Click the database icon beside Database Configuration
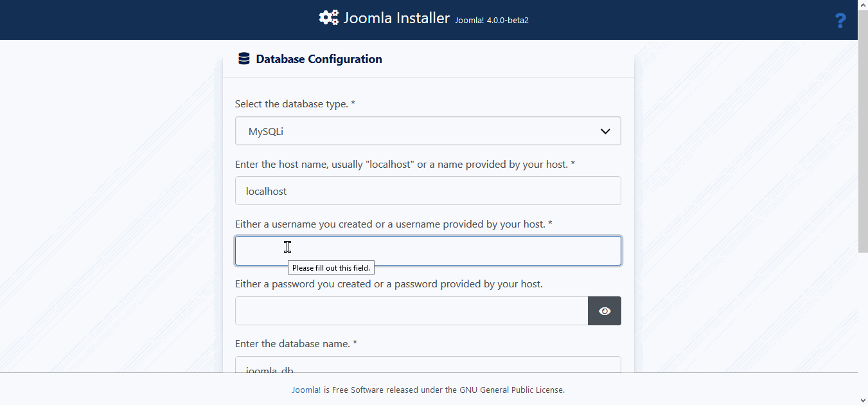868x405 pixels. click(x=244, y=59)
